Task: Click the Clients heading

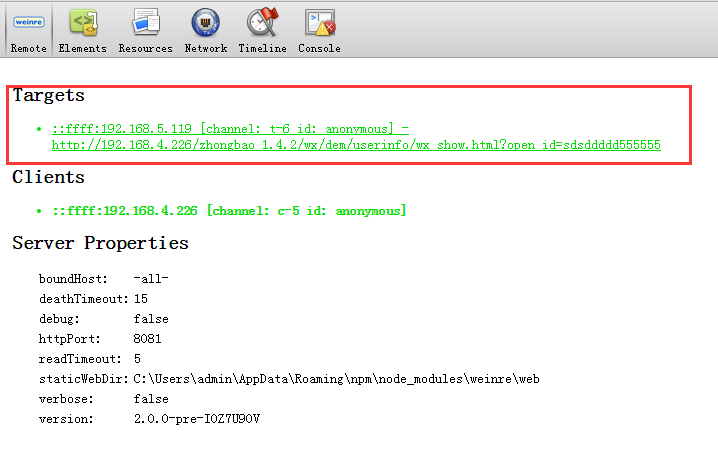Action: [x=48, y=177]
